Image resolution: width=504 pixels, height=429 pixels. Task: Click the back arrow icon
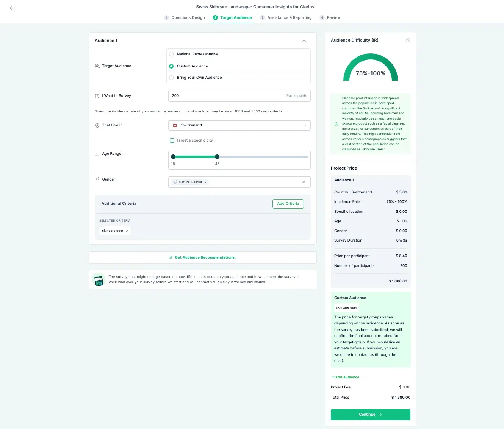[12, 8]
